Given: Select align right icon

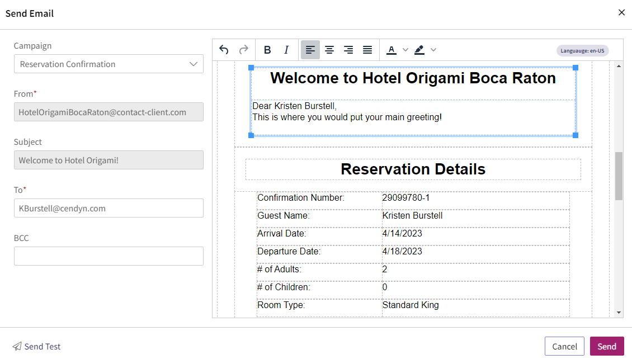Looking at the screenshot, I should click(x=348, y=50).
